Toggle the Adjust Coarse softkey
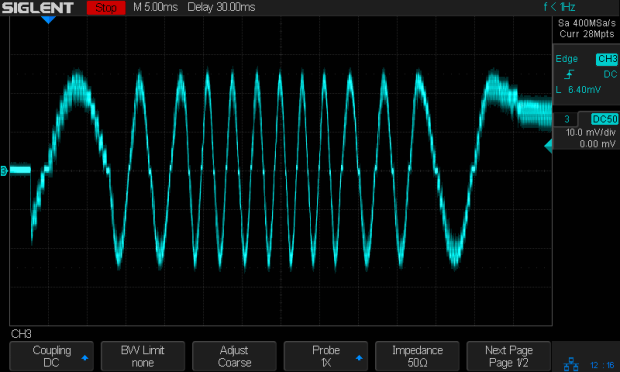 (x=234, y=356)
